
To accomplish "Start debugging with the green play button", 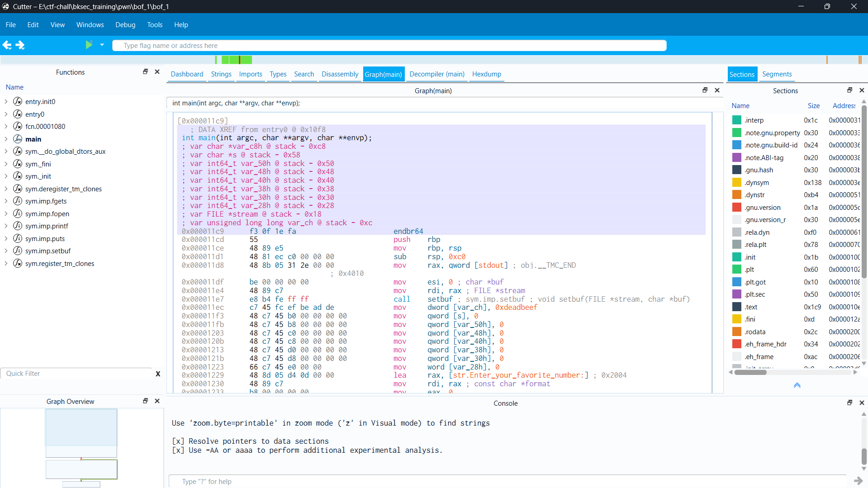I will 89,45.
